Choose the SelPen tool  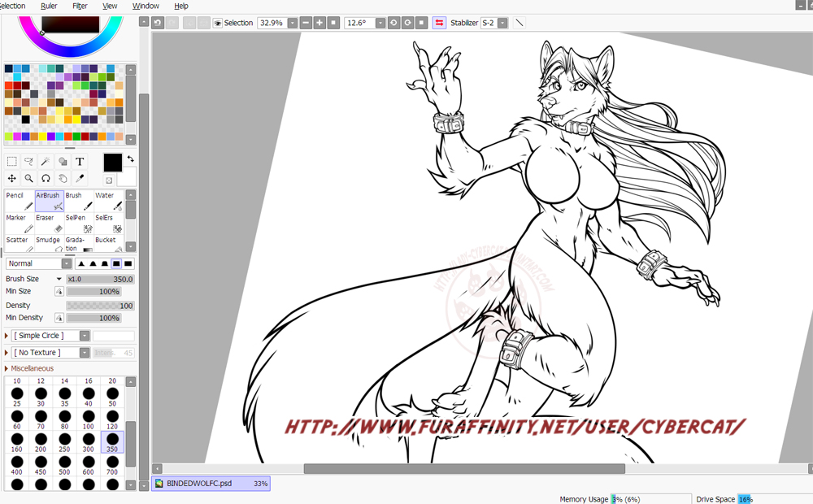point(79,224)
